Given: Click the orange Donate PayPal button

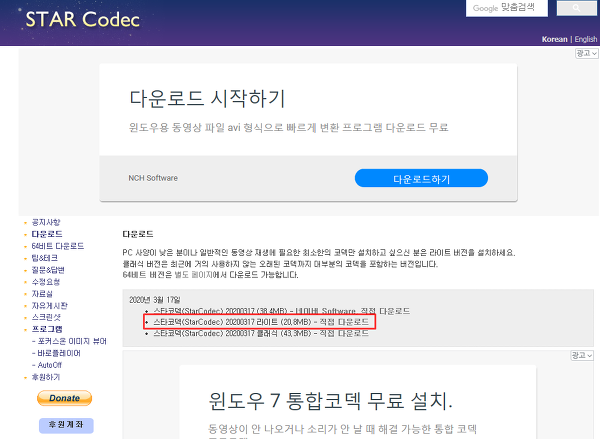Looking at the screenshot, I should pyautogui.click(x=64, y=398).
